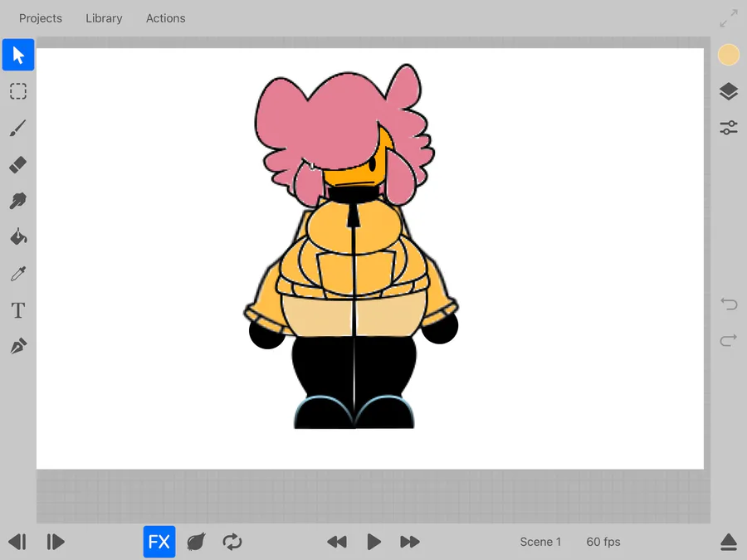747x560 pixels.
Task: Choose the Text tool
Action: point(18,310)
